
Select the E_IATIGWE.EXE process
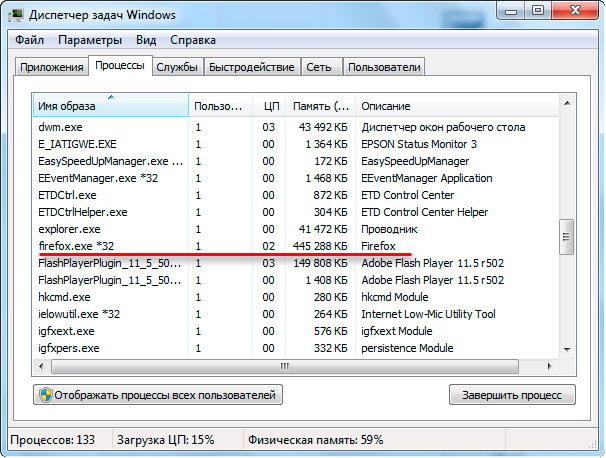296,144
